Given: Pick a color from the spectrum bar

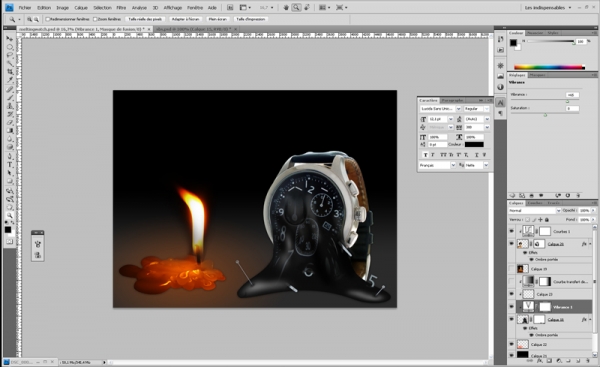Looking at the screenshot, I should pyautogui.click(x=549, y=67).
